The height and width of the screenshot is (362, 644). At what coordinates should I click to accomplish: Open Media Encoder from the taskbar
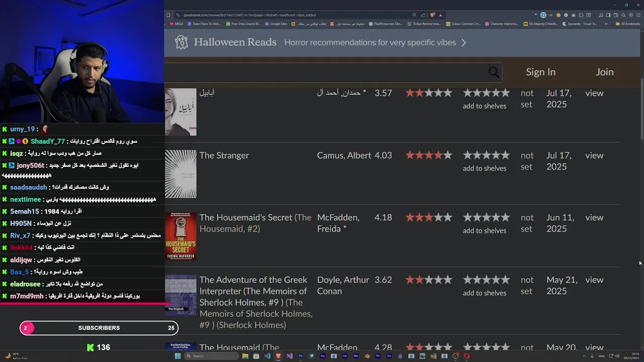coord(356,356)
